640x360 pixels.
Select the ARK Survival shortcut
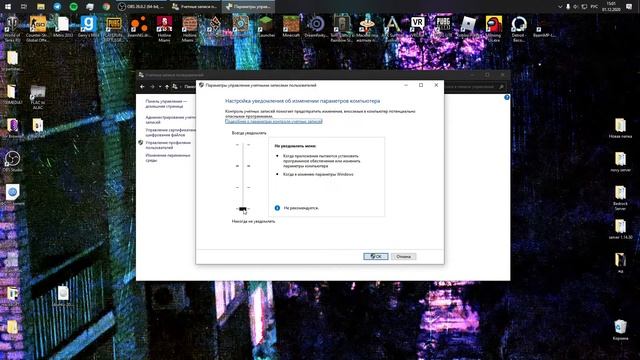pos(392,29)
